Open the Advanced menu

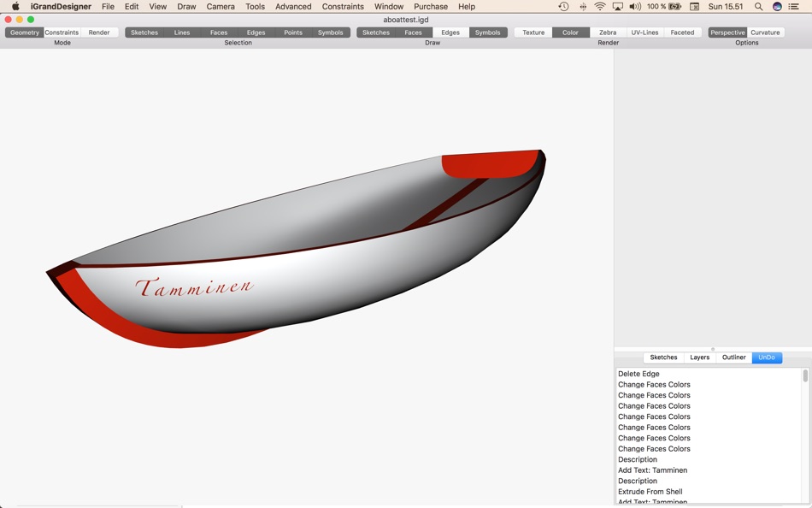293,6
